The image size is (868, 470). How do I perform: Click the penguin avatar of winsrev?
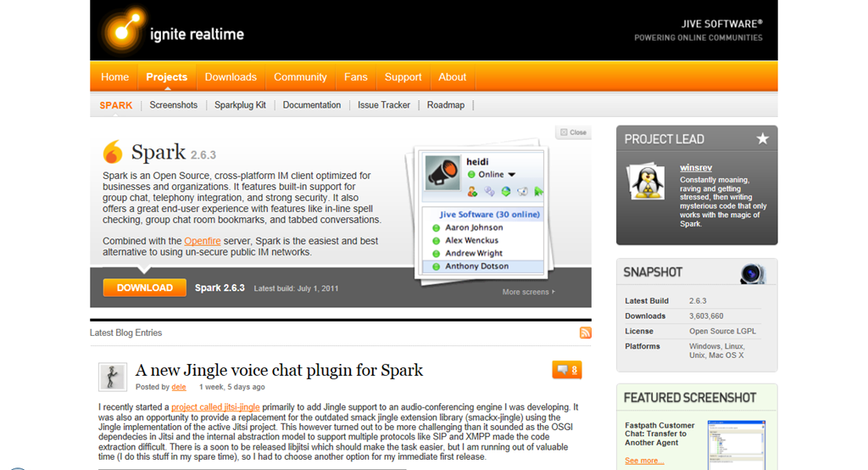(x=647, y=182)
